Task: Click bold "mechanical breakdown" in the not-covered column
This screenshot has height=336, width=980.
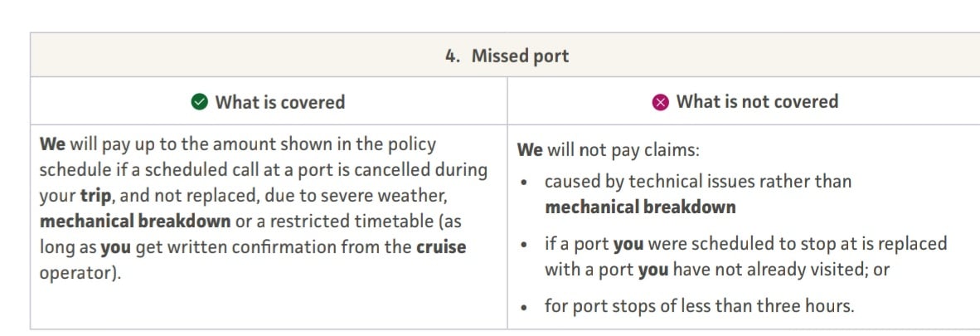Action: (640, 207)
